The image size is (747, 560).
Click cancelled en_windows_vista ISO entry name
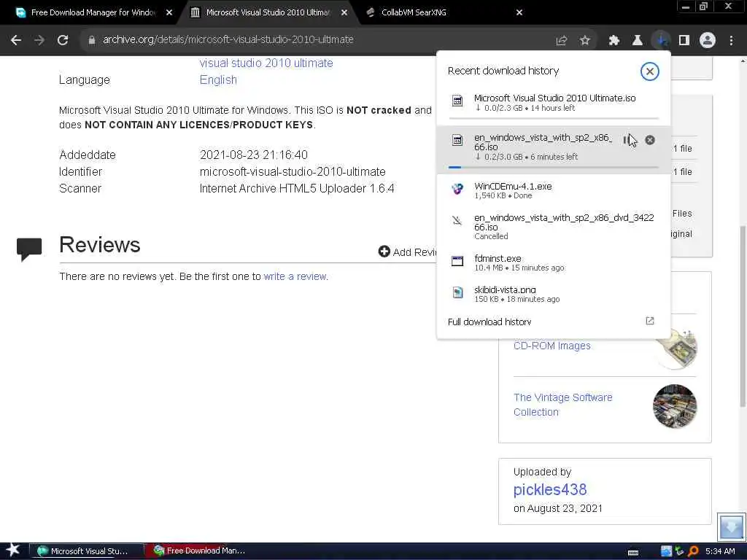click(564, 222)
